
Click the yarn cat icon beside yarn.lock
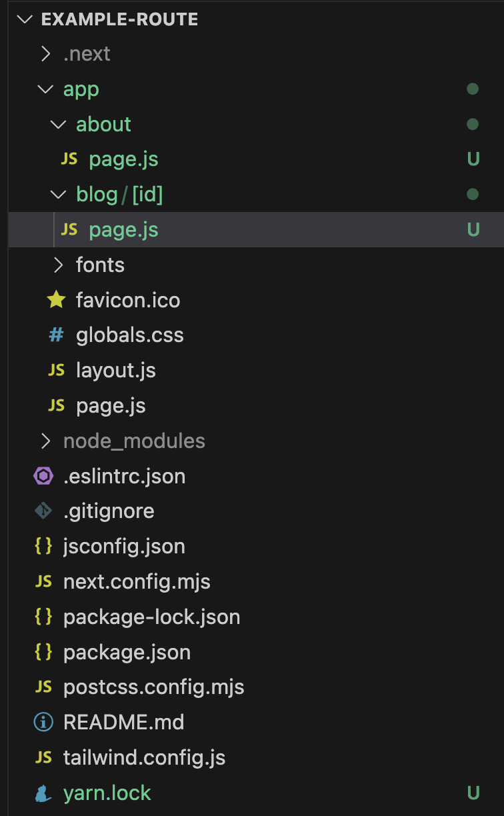(x=43, y=793)
